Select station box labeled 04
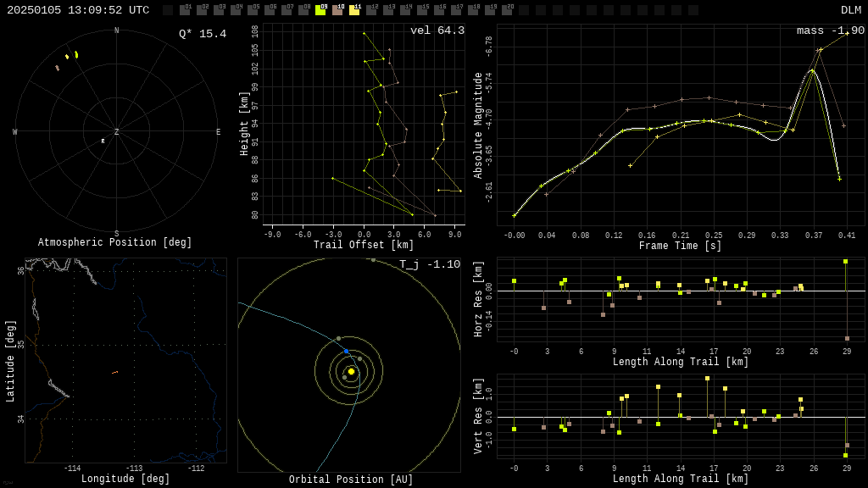Image resolution: width=868 pixels, height=488 pixels. pyautogui.click(x=236, y=10)
